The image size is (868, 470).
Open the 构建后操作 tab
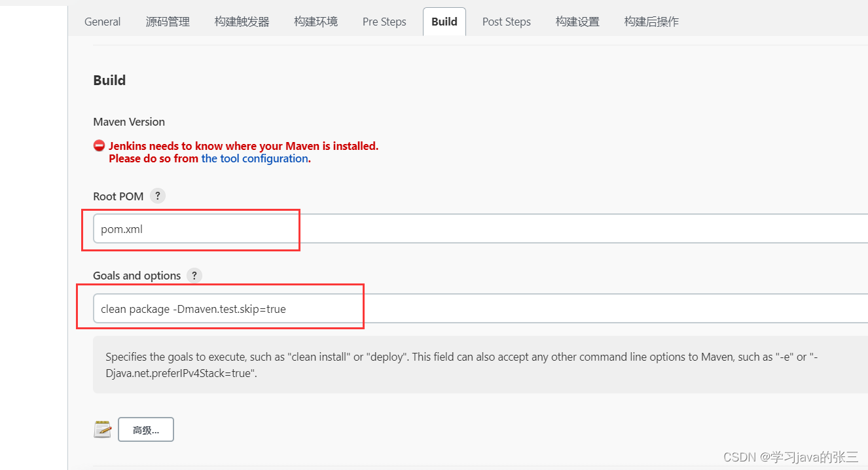tap(651, 21)
